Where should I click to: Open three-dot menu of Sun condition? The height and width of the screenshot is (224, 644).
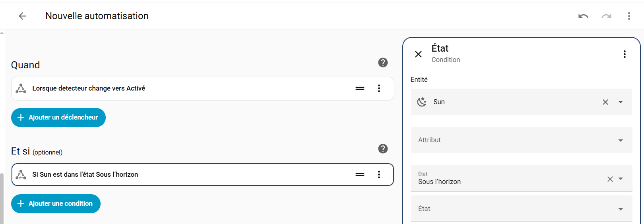pyautogui.click(x=379, y=174)
